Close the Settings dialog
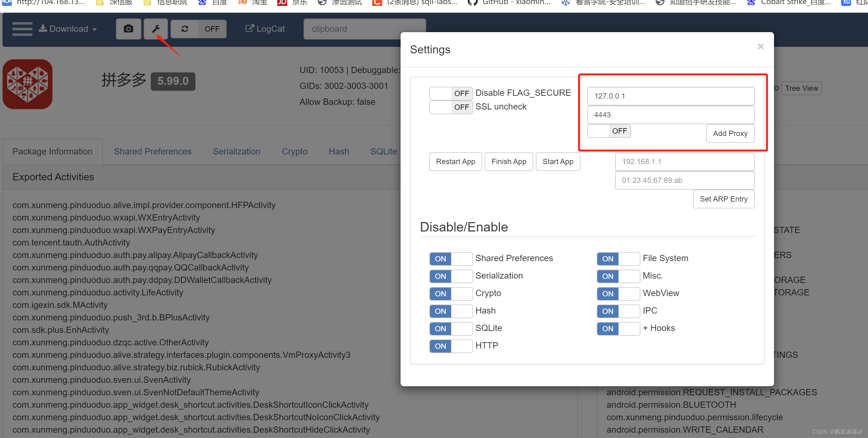868x438 pixels. [761, 46]
